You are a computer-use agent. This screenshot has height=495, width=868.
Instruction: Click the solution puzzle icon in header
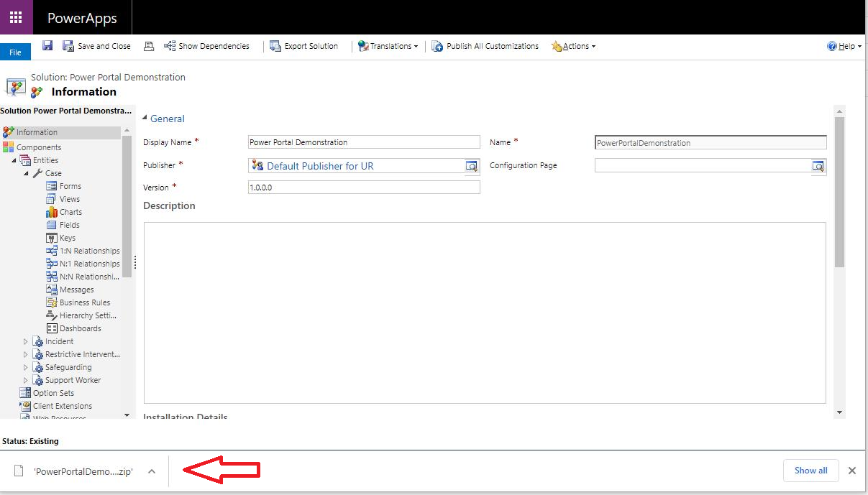17,87
